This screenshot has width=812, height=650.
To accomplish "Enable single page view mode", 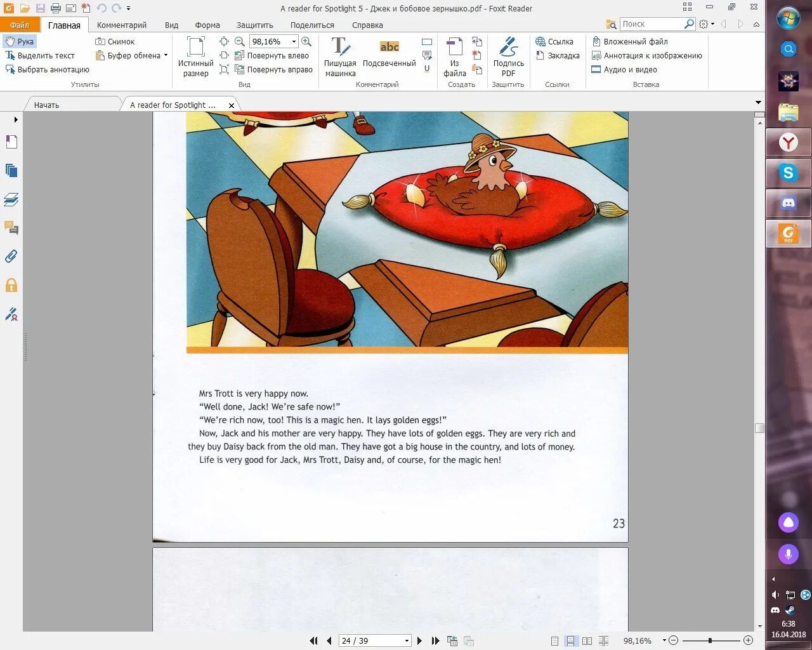I will (x=555, y=641).
